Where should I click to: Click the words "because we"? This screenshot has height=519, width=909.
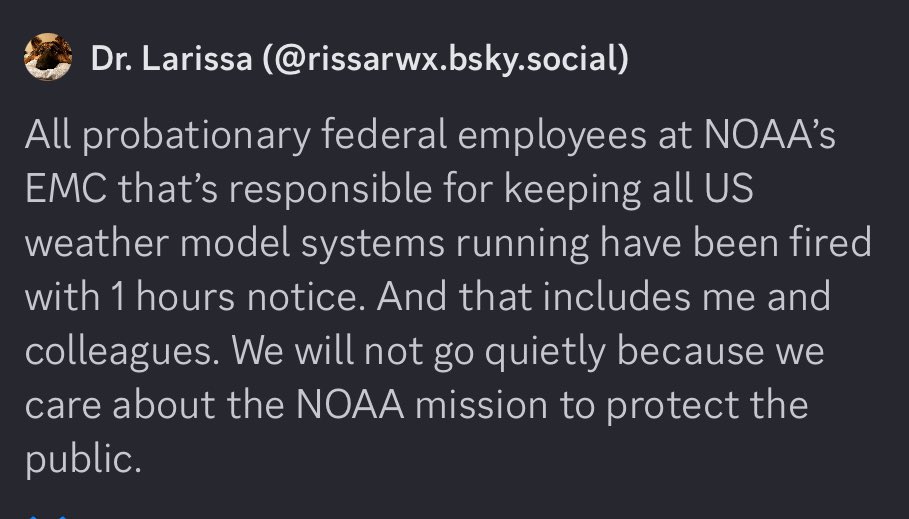(x=720, y=350)
